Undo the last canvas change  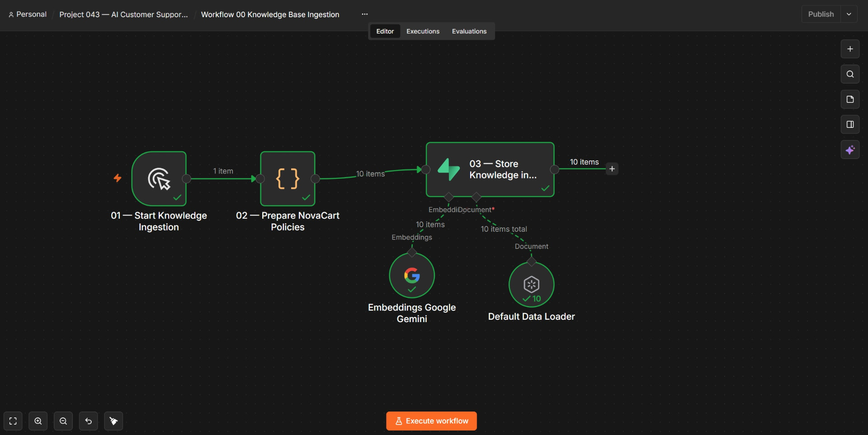click(89, 421)
